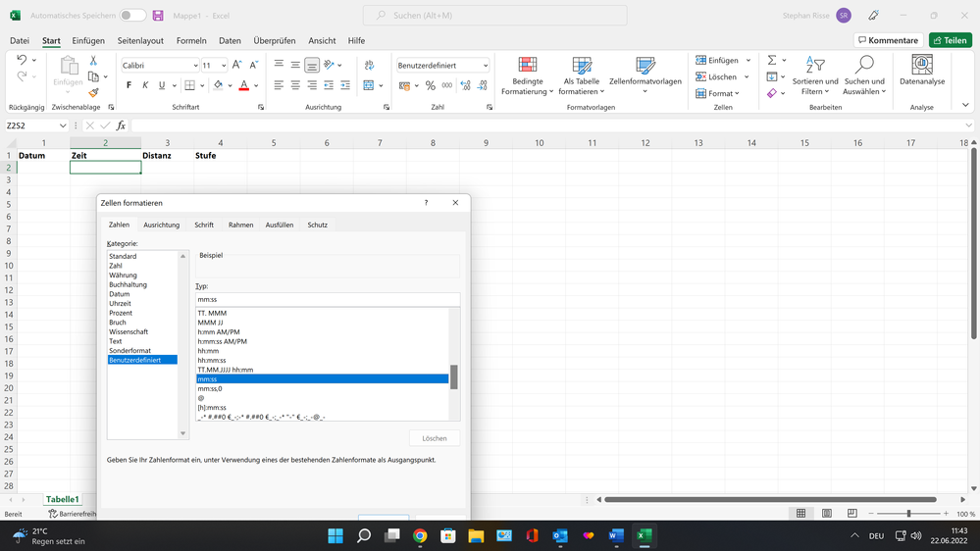Open the Ausrichtung tab in dialog
Image resolution: width=980 pixels, height=551 pixels.
pos(161,225)
